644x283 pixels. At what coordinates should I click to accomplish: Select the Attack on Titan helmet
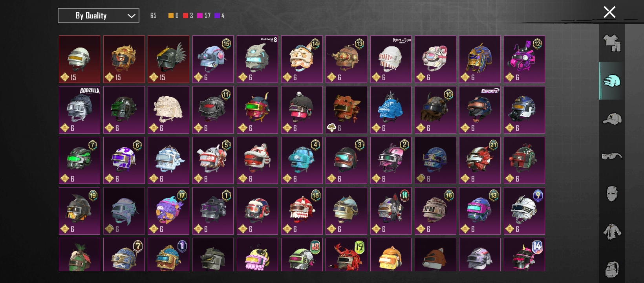pyautogui.click(x=391, y=59)
